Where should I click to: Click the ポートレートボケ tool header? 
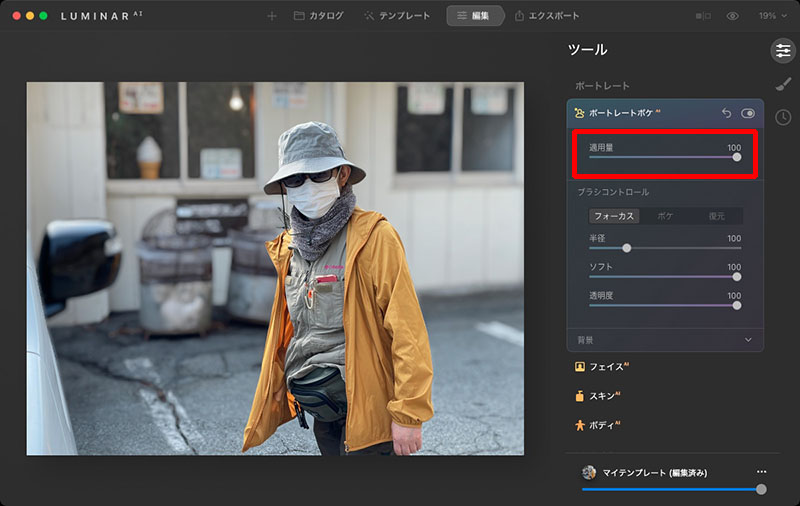665,113
